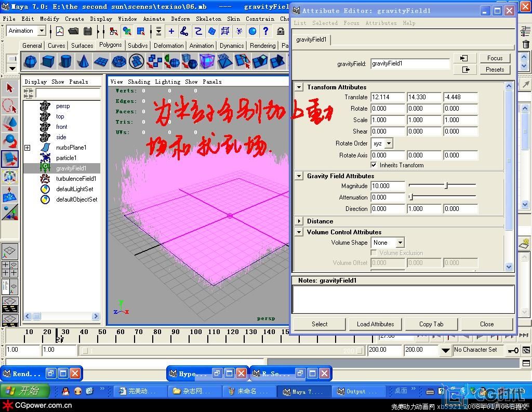
Task: Click the New Scene toolbar icon
Action: click(x=60, y=31)
